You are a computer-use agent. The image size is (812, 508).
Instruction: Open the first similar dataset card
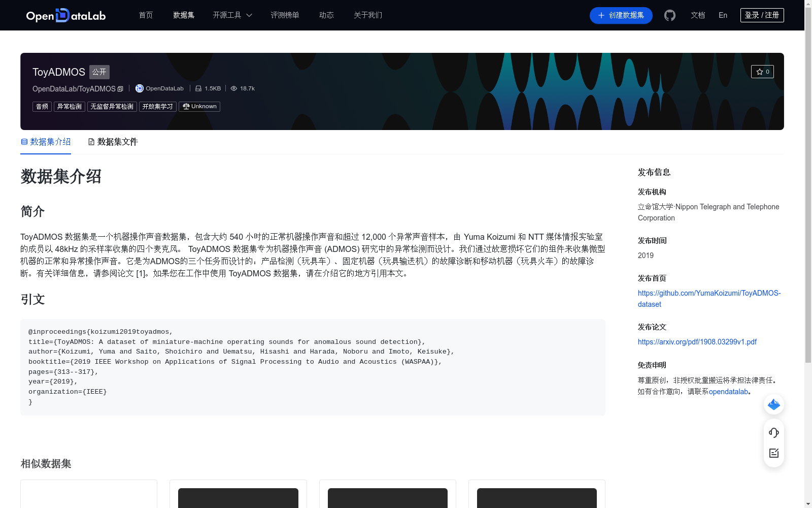coord(89,494)
